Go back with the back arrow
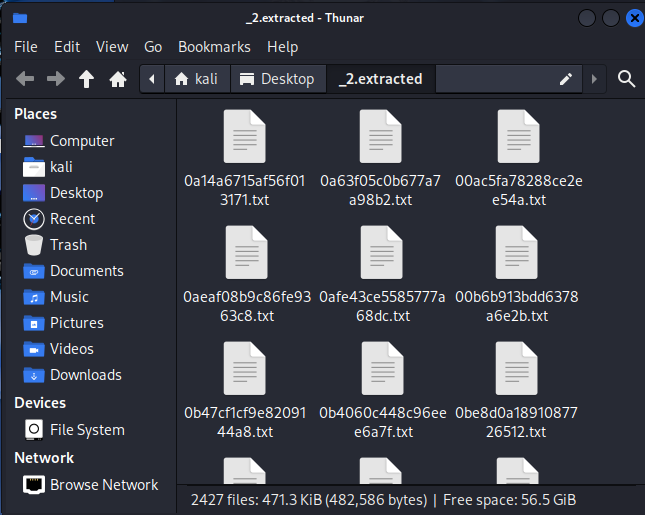The height and width of the screenshot is (515, 645). click(x=25, y=79)
